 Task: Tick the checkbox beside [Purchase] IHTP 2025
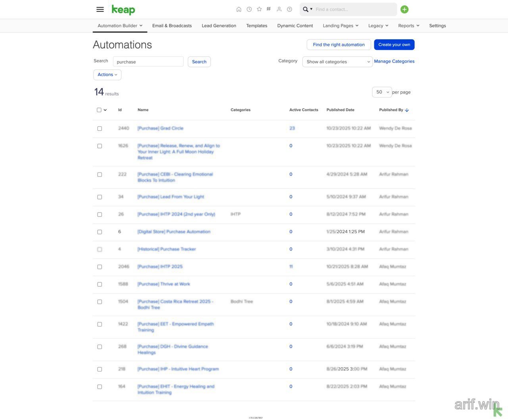tap(100, 267)
